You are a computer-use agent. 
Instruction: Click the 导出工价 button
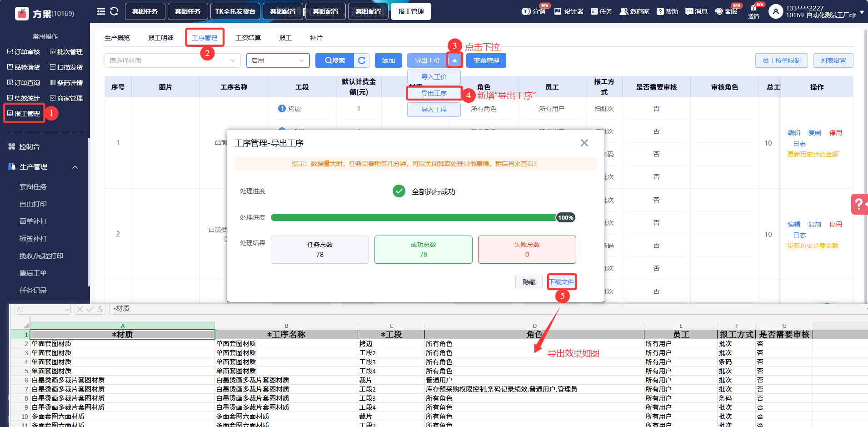[427, 60]
